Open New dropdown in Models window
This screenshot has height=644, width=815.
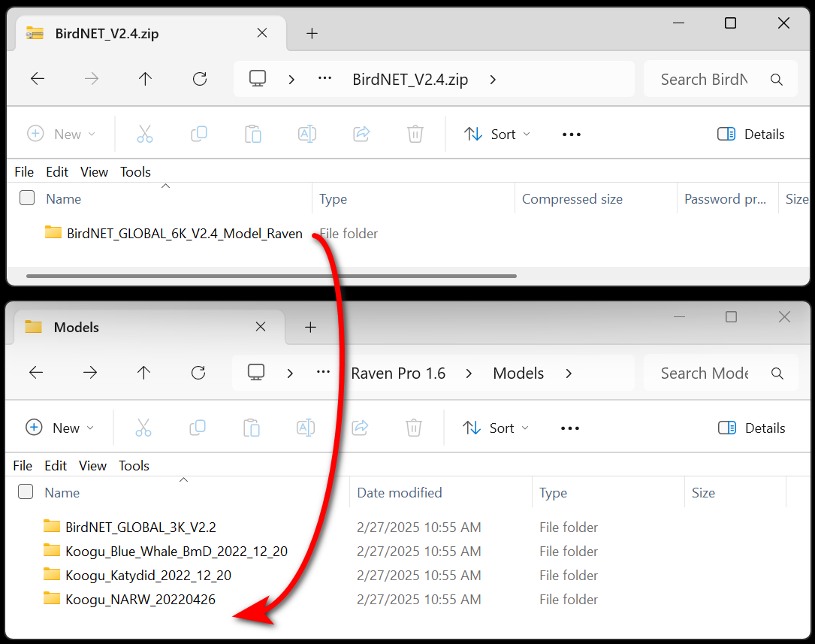[x=60, y=428]
